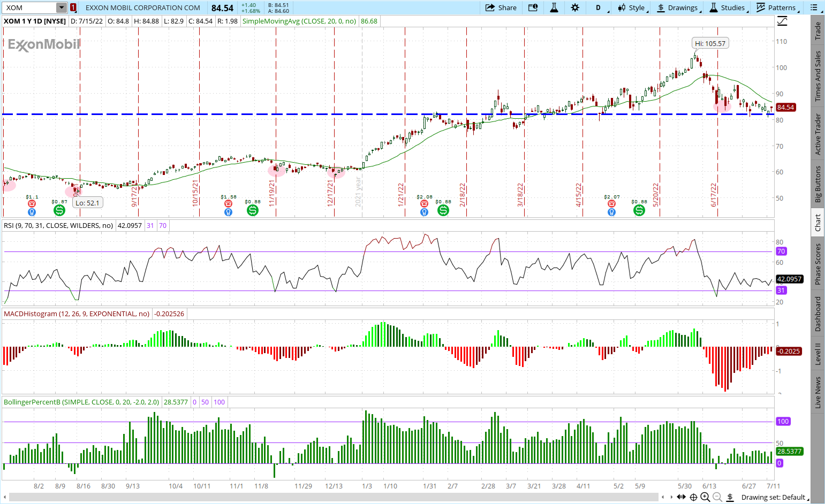
Task: Click the expand/compress time axis icon
Action: click(x=681, y=497)
